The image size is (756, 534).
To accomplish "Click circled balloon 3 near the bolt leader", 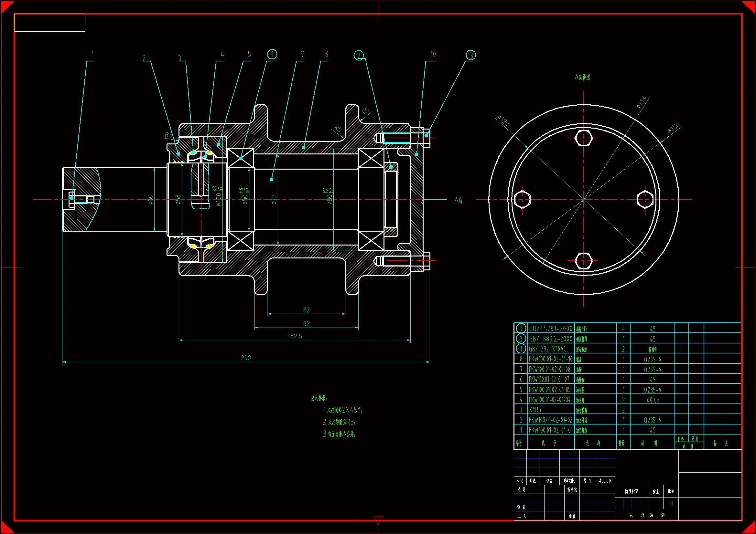I will tap(471, 55).
